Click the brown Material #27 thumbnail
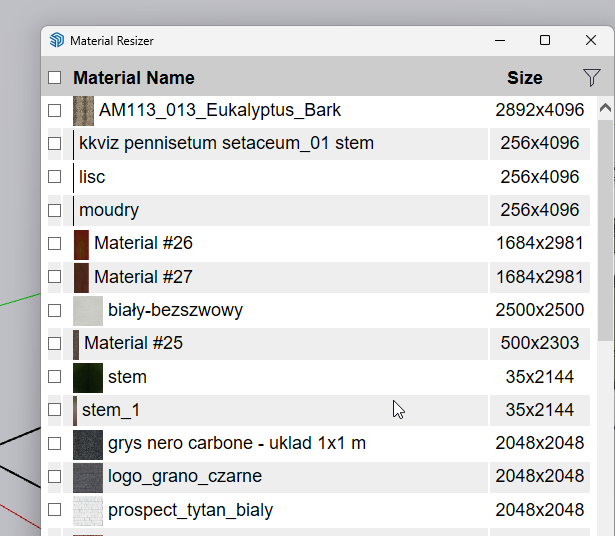The width and height of the screenshot is (615, 536). click(81, 278)
